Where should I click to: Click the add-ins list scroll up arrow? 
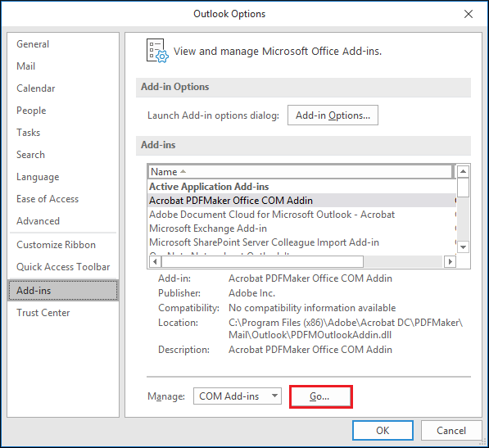click(463, 171)
